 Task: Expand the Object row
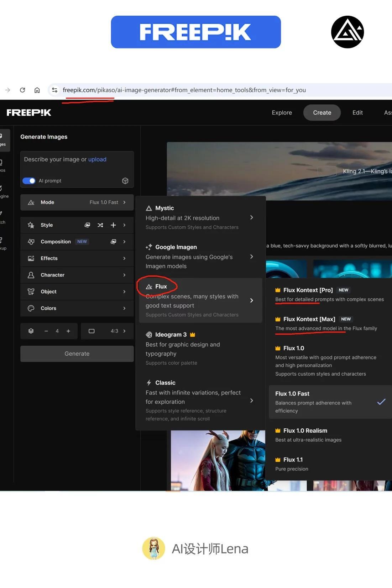tap(77, 292)
